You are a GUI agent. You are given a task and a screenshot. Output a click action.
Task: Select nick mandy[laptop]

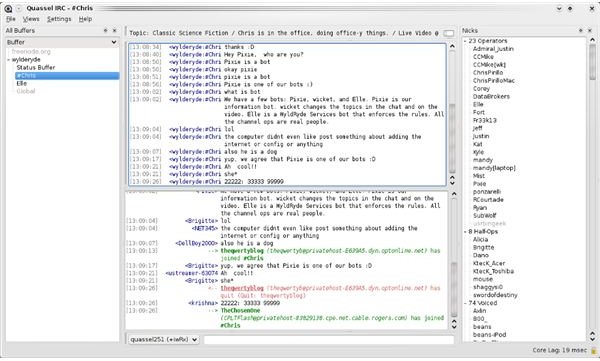494,168
